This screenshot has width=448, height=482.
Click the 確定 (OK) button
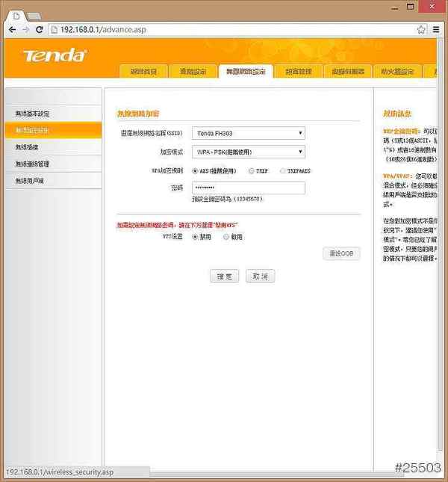coord(225,276)
